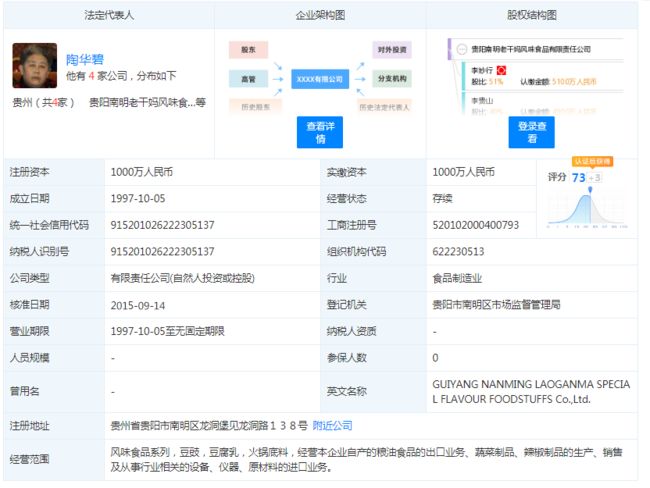Click red badge icon beside 李妙行
The image size is (650, 488).
[x=501, y=70]
